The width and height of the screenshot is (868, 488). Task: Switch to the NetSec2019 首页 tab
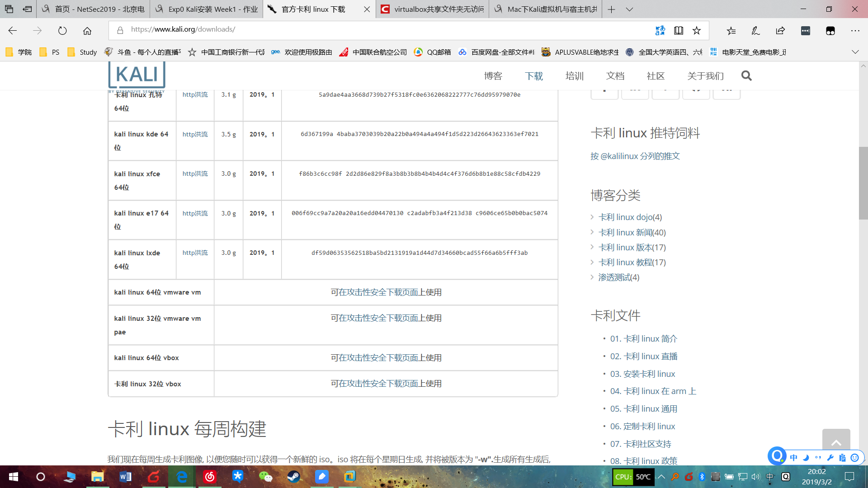point(93,9)
